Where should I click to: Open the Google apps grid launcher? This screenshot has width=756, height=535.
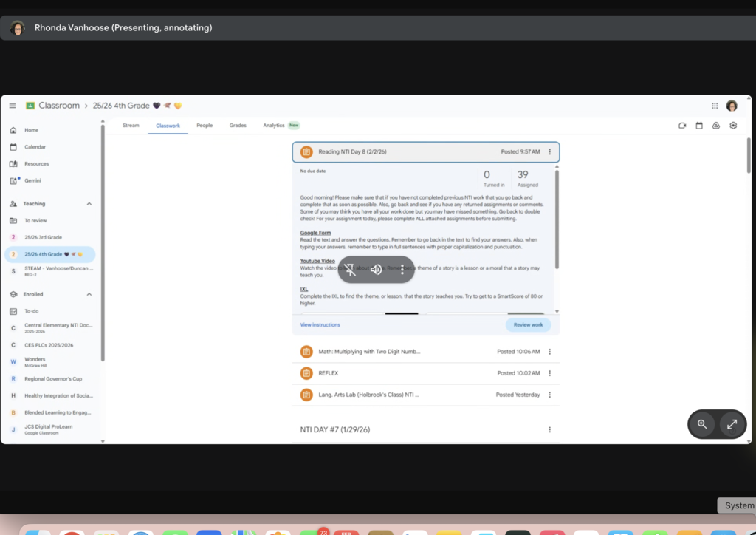pyautogui.click(x=715, y=106)
